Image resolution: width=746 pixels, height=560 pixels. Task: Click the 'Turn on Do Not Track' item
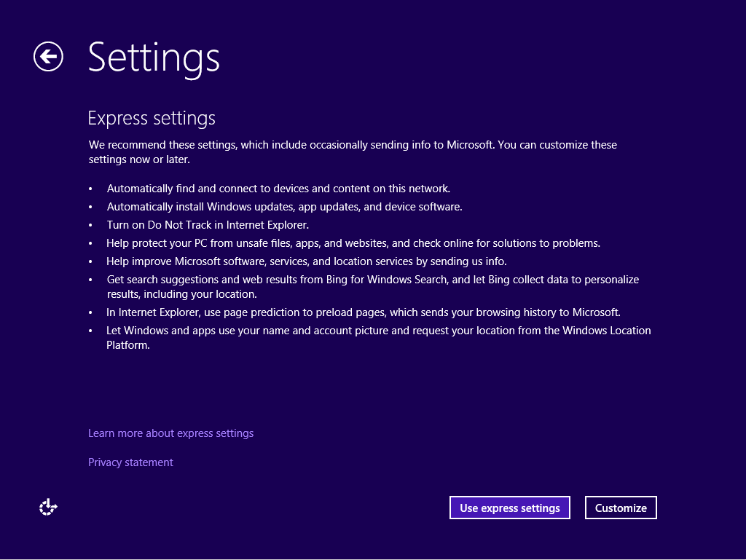click(208, 225)
